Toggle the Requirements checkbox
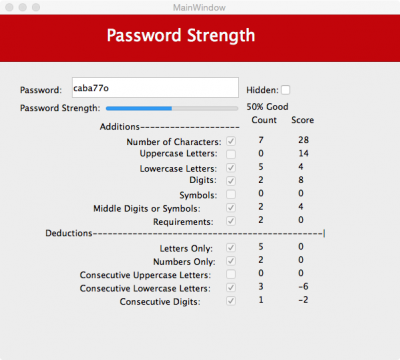This screenshot has height=360, width=400. coord(231,221)
